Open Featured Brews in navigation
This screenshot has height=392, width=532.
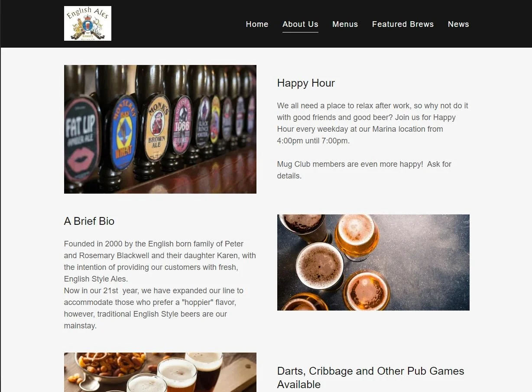pyautogui.click(x=403, y=24)
